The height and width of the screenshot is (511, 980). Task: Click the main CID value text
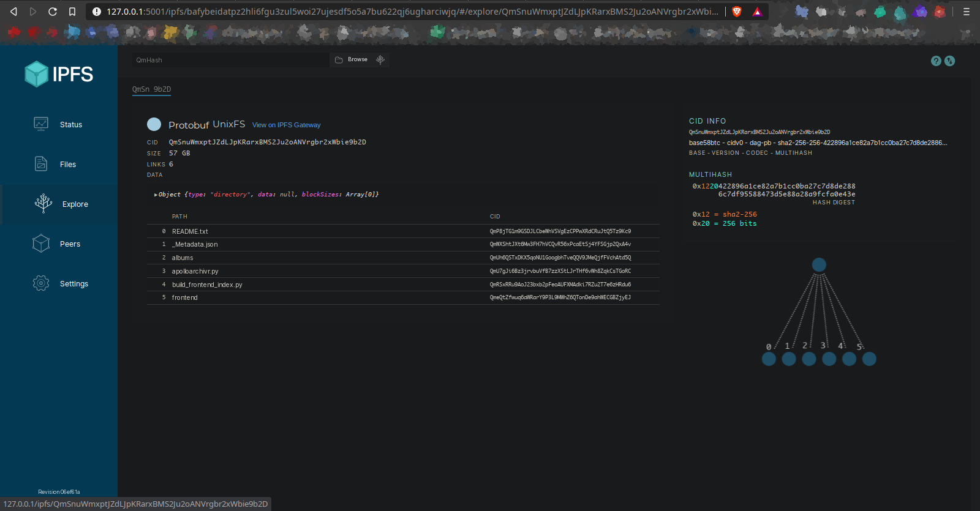pos(268,142)
